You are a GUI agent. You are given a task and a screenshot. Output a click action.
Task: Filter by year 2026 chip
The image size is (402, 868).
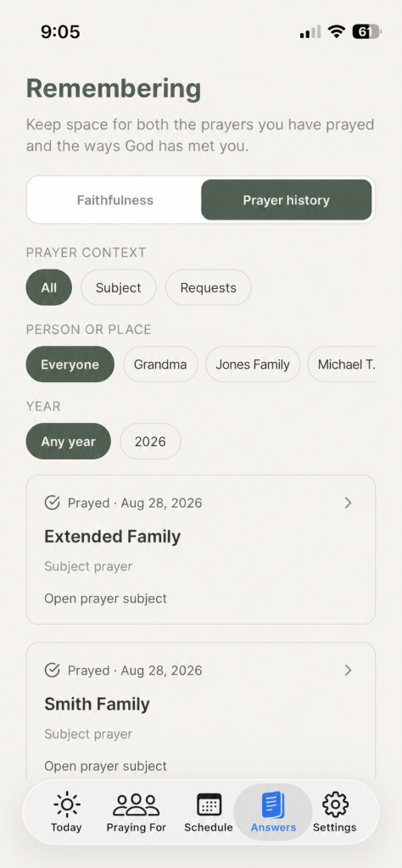pos(150,441)
